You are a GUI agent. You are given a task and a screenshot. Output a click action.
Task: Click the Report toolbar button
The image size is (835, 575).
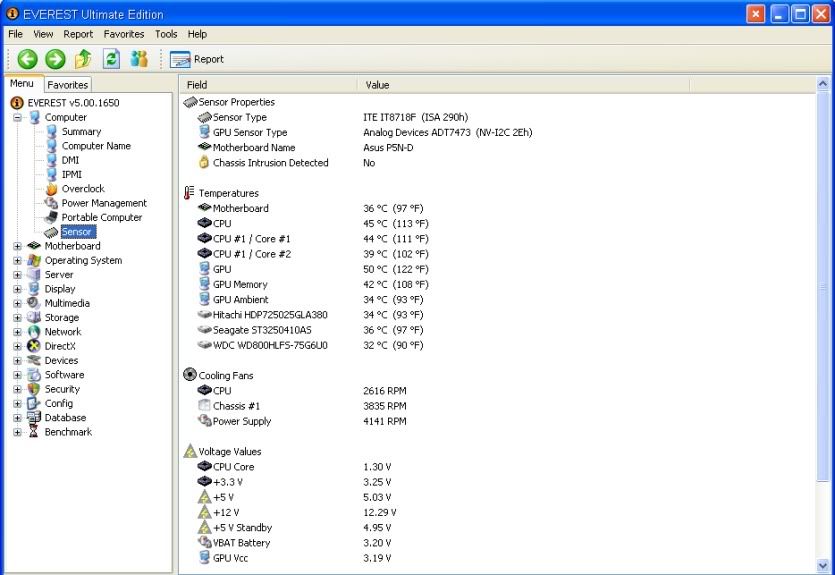(197, 59)
